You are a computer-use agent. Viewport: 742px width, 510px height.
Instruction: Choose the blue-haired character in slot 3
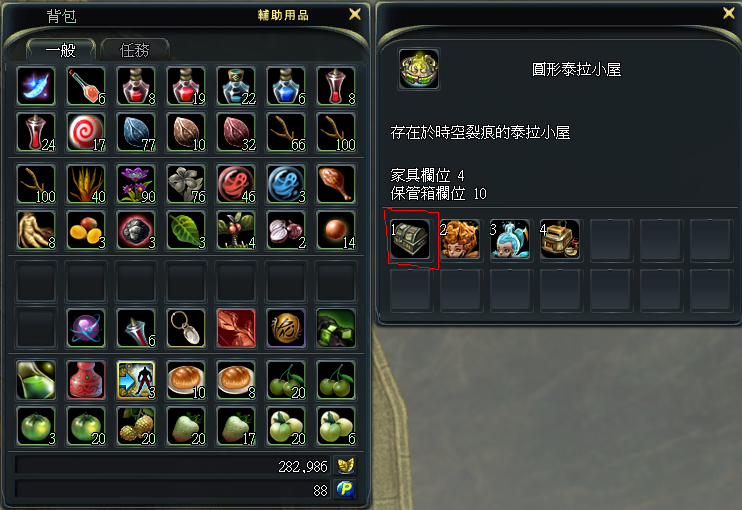tap(510, 239)
